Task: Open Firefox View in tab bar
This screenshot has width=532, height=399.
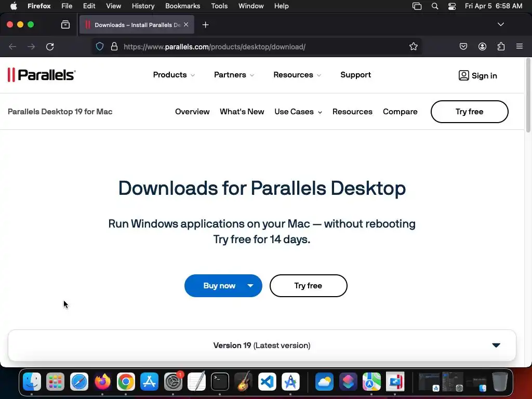Action: pyautogui.click(x=65, y=24)
